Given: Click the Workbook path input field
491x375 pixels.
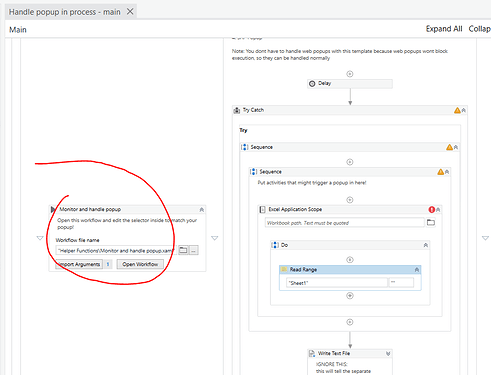Looking at the screenshot, I should 345,223.
